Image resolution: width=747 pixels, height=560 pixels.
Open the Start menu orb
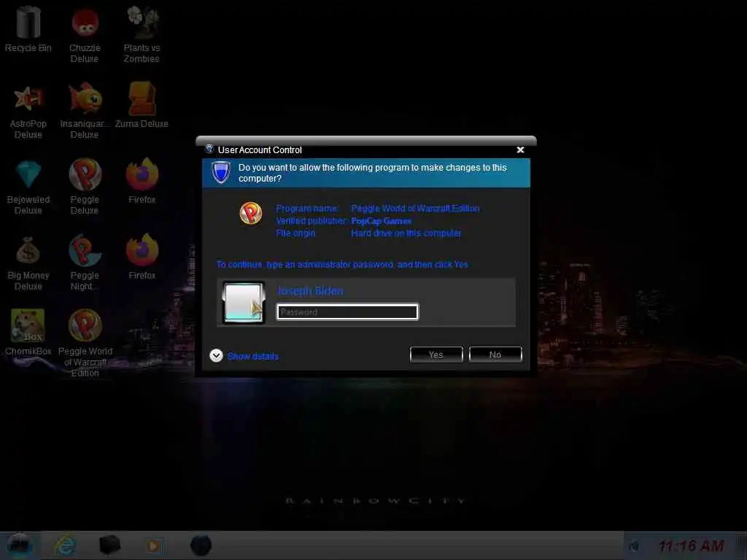[x=20, y=545]
